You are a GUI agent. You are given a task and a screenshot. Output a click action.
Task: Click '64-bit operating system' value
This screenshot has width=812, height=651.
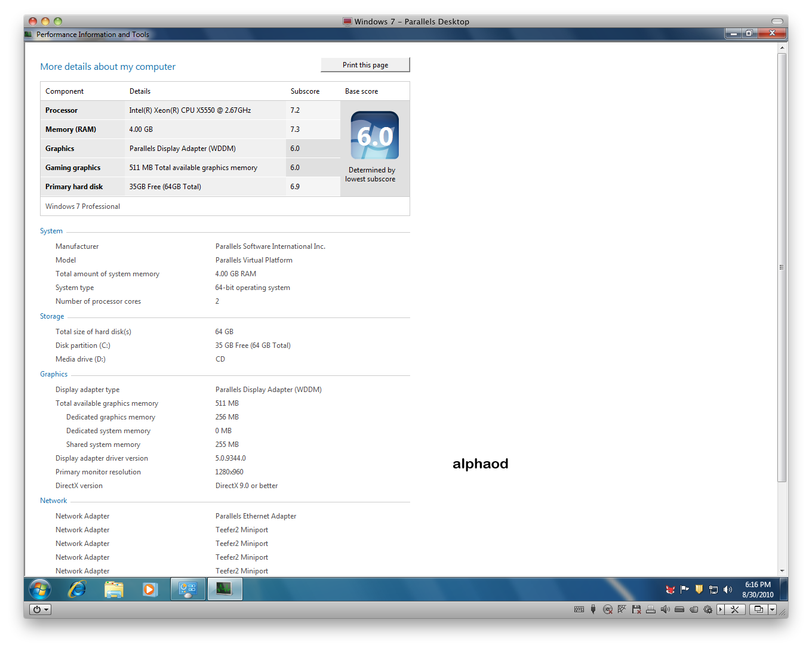[253, 288]
